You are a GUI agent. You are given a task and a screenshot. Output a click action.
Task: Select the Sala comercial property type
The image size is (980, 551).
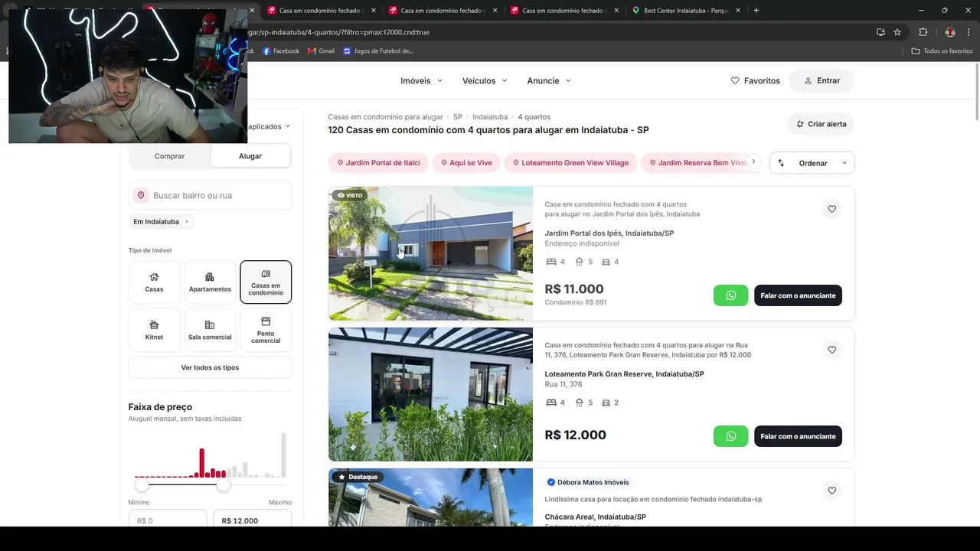(x=210, y=330)
